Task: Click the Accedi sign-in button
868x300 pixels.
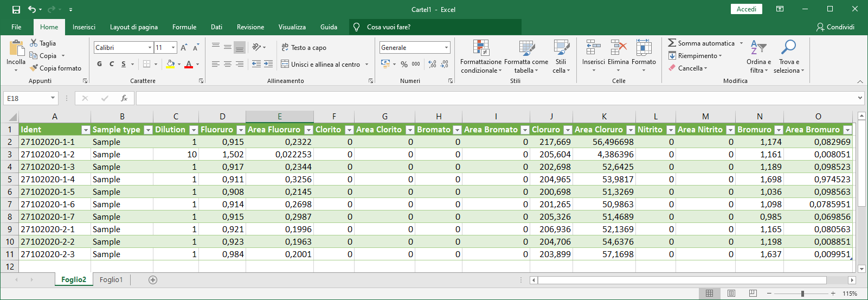Action: click(747, 9)
